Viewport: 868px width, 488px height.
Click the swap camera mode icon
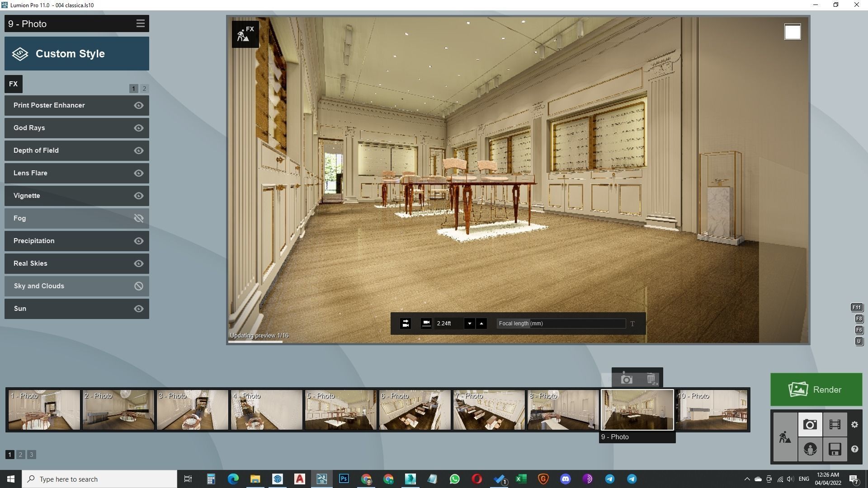coord(406,324)
